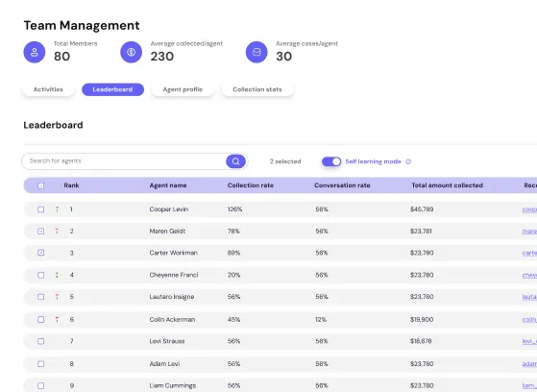Click the 126% collection rate value
537x392 pixels.
coord(234,209)
